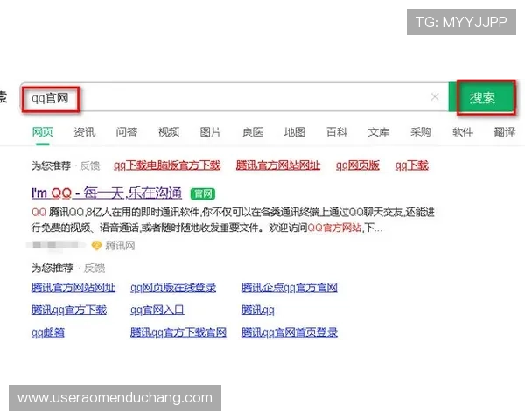Screen dimensions: 525x420
Task: Switch to the 百科 tab
Action: [x=337, y=132]
